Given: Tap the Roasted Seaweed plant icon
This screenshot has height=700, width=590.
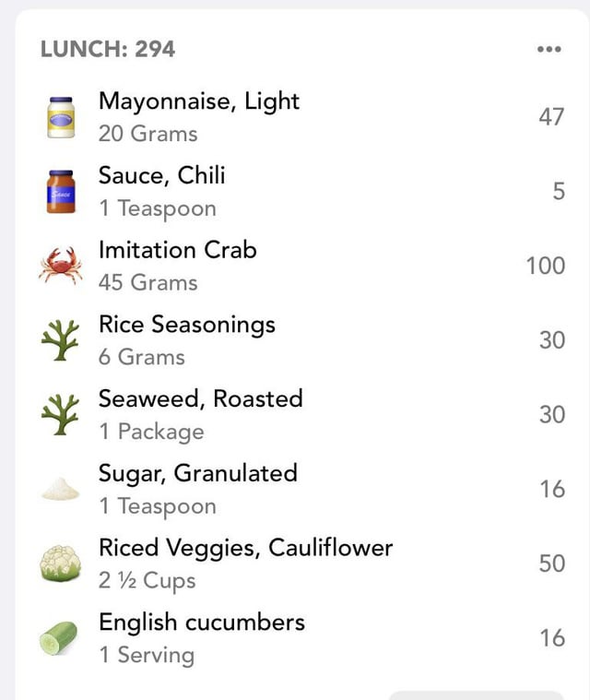Looking at the screenshot, I should click(60, 415).
